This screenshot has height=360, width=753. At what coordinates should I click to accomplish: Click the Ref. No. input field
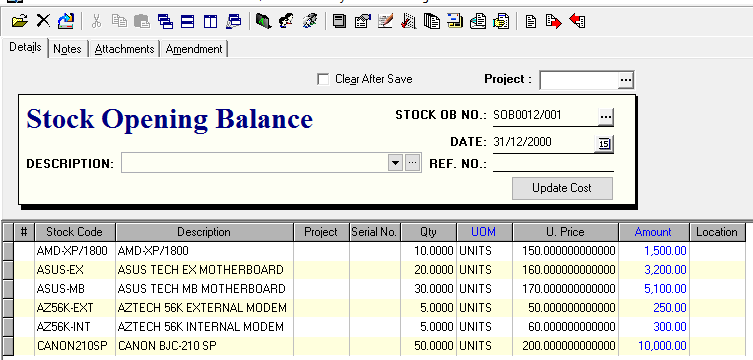[x=553, y=164]
